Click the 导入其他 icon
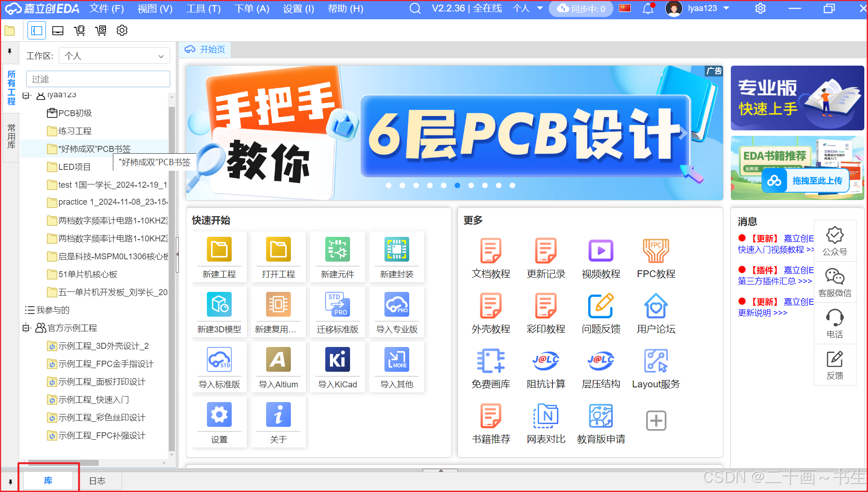Screen dimensions: 868x492 [x=397, y=359]
